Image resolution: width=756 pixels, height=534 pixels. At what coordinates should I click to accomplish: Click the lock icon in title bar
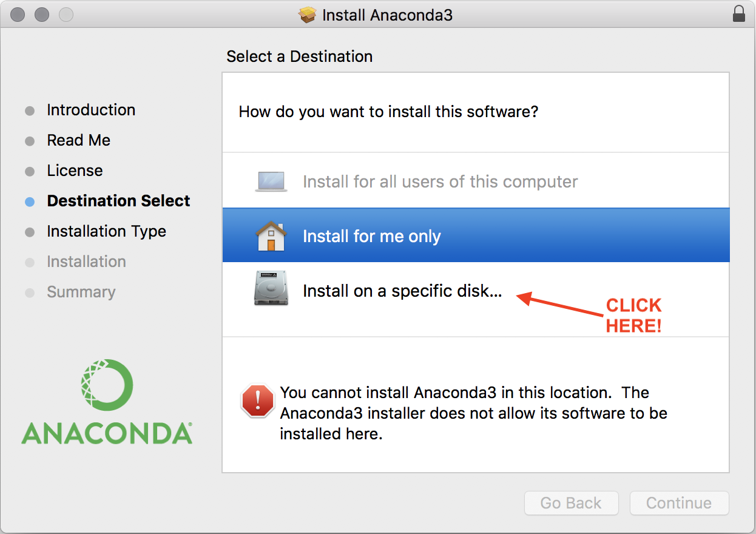(x=738, y=14)
